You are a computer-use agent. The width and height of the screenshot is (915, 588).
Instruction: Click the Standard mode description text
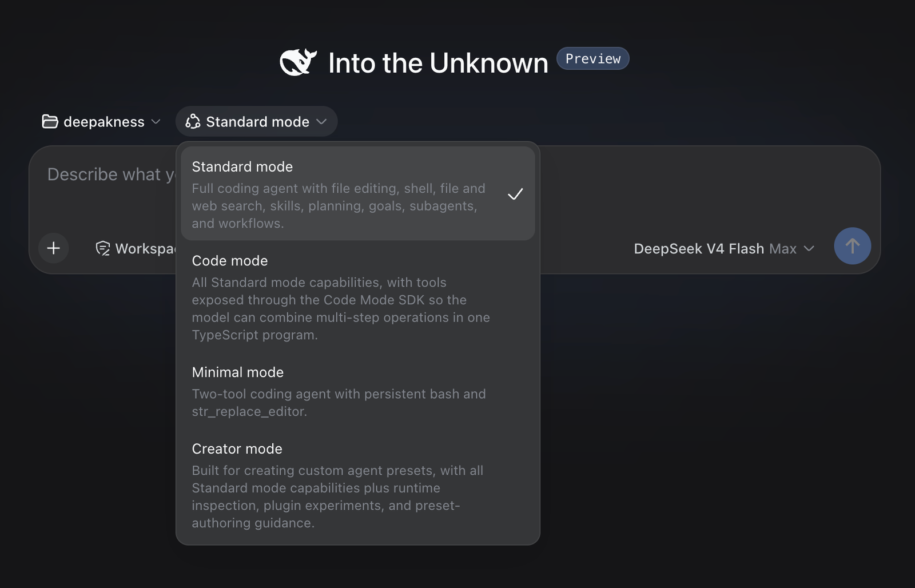pyautogui.click(x=339, y=206)
